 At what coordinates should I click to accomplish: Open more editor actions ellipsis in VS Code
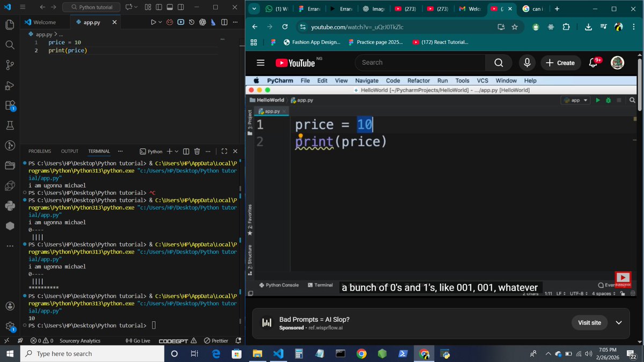coord(235,22)
